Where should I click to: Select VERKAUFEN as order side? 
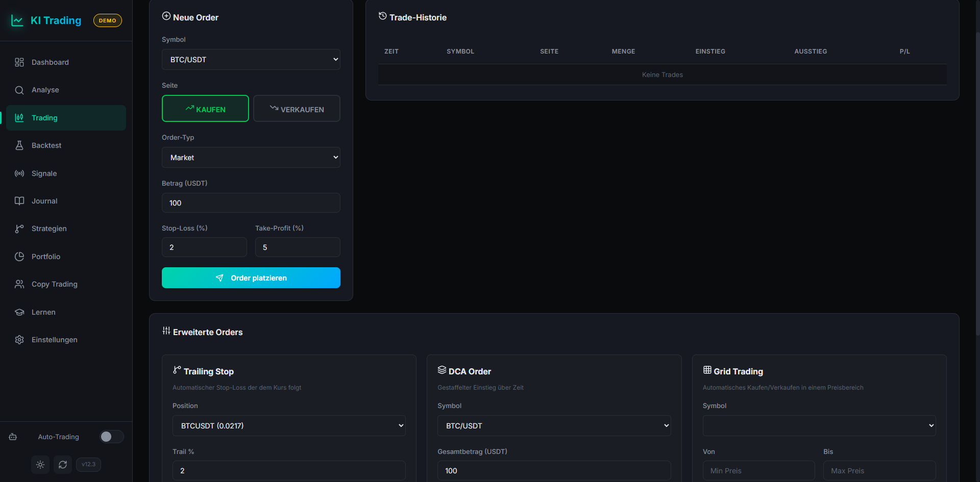point(297,109)
